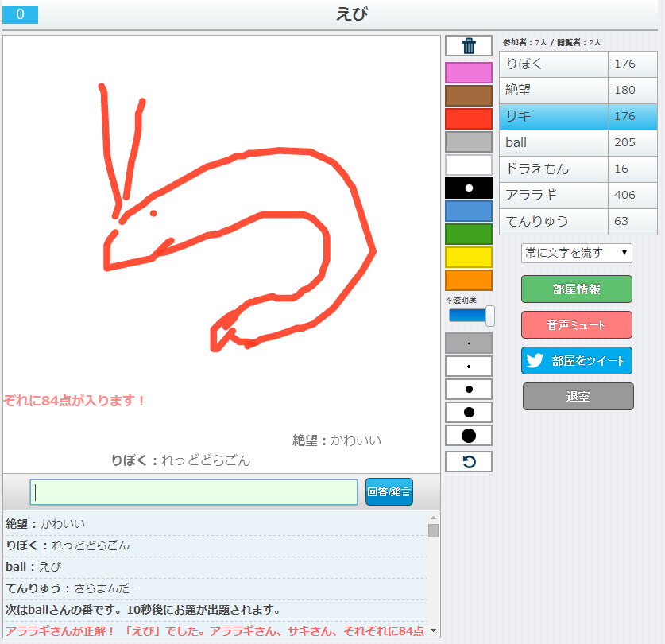
Task: Pick the pink color swatch
Action: (x=469, y=72)
